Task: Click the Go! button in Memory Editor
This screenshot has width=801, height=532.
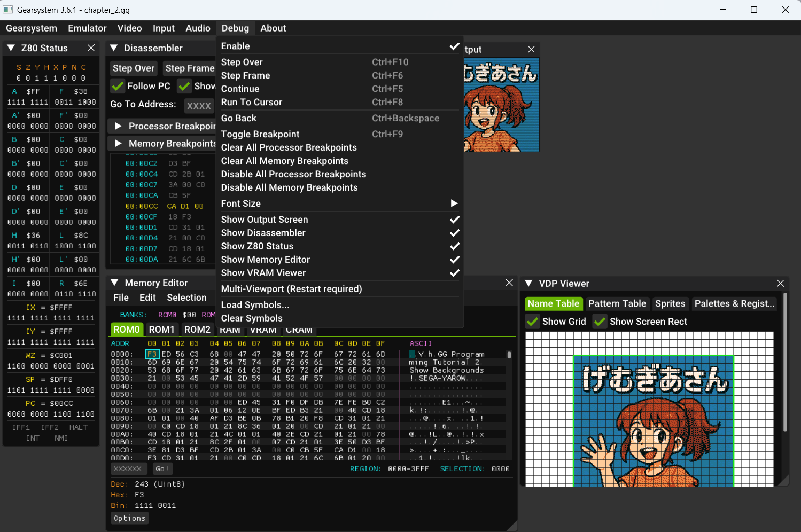Action: coord(162,468)
